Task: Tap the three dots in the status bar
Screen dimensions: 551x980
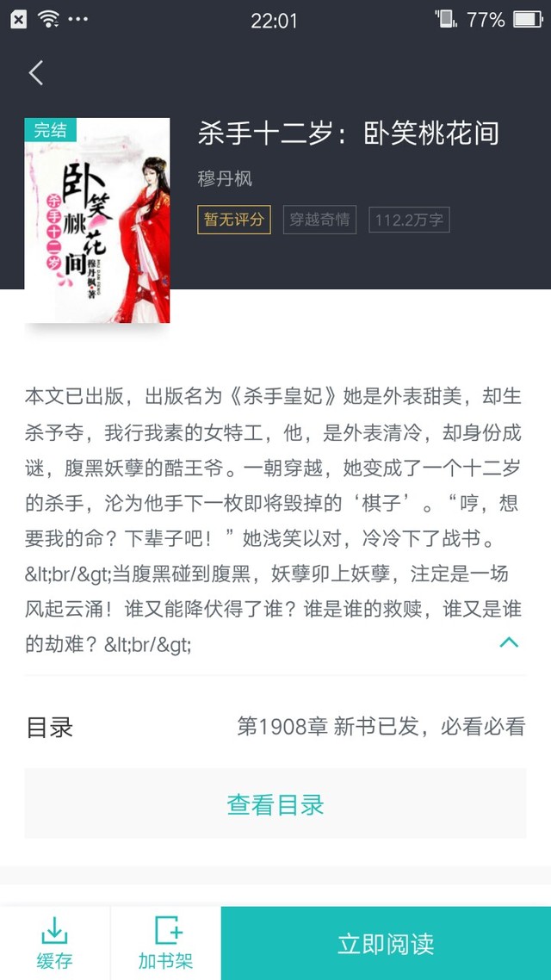Action: coord(78,19)
